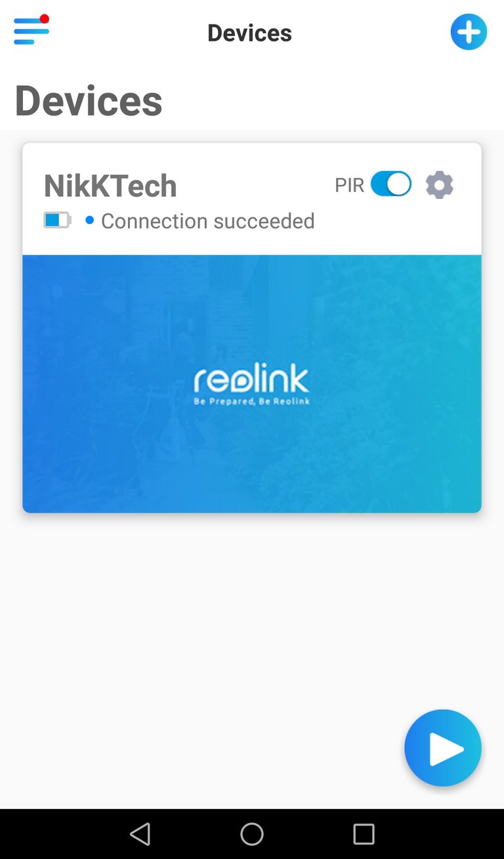The height and width of the screenshot is (859, 504).
Task: Tap the Be Prepared, Be Reolink tagline
Action: (x=251, y=401)
